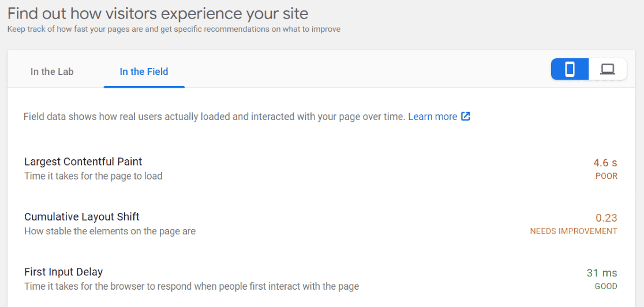Click the 31 ms value
The height and width of the screenshot is (307, 644).
(x=602, y=273)
